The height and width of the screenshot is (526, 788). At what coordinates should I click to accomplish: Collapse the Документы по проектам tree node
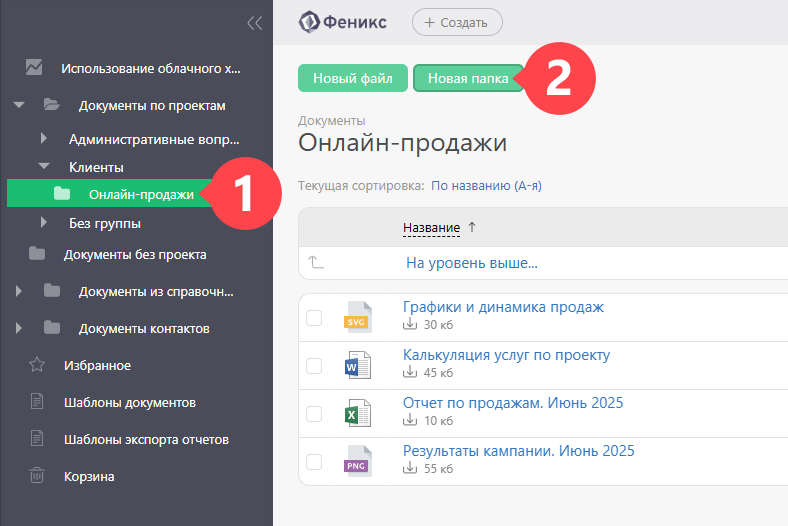pyautogui.click(x=19, y=105)
